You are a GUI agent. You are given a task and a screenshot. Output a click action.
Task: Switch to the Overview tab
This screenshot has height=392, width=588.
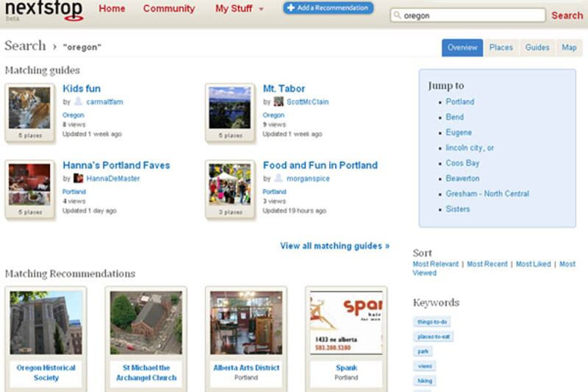(x=462, y=48)
